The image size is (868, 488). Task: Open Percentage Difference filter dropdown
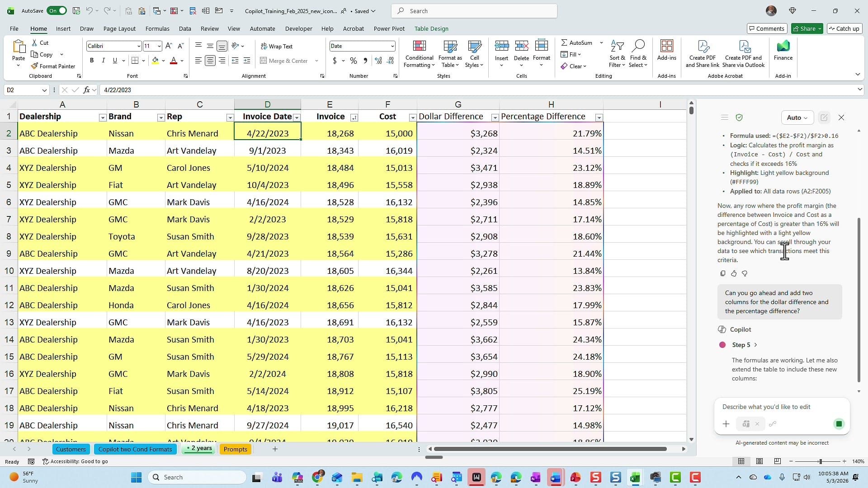[599, 117]
